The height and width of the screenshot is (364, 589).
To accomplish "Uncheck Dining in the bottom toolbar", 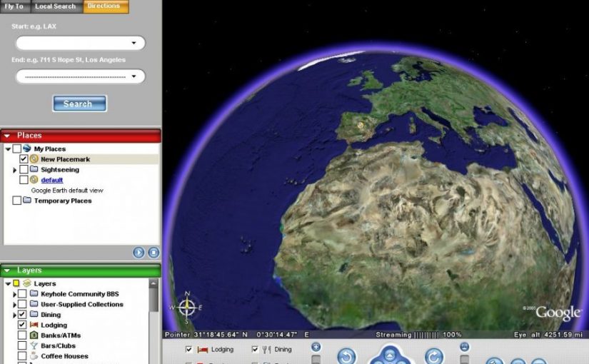I will click(255, 350).
